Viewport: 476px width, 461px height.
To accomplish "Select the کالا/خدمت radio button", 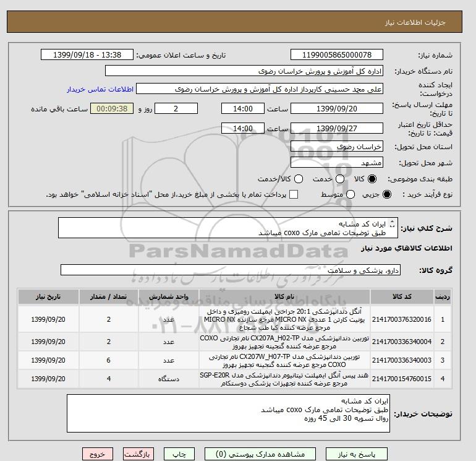I will (299, 179).
